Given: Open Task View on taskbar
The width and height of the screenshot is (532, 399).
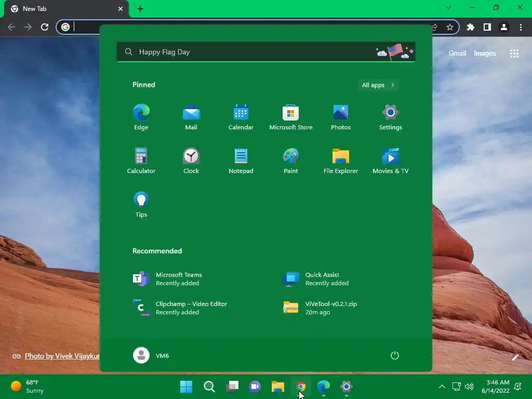Looking at the screenshot, I should pos(232,387).
